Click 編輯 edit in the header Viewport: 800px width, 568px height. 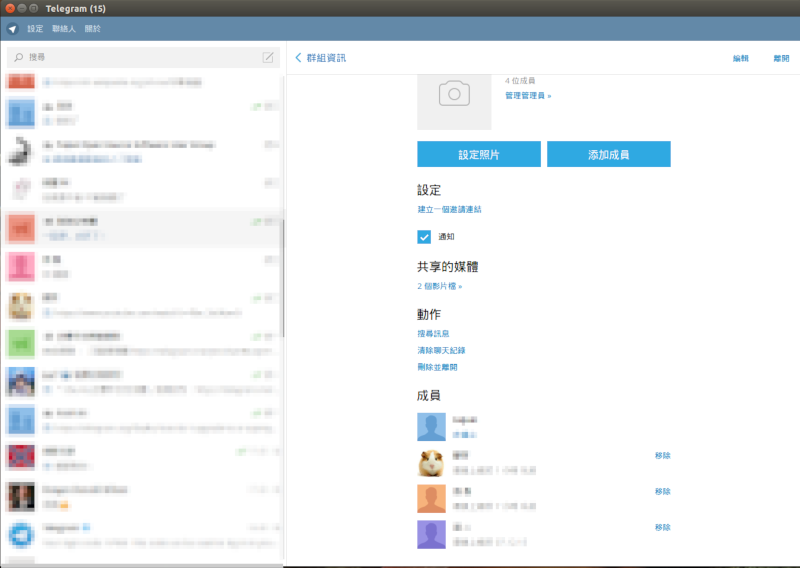(740, 59)
